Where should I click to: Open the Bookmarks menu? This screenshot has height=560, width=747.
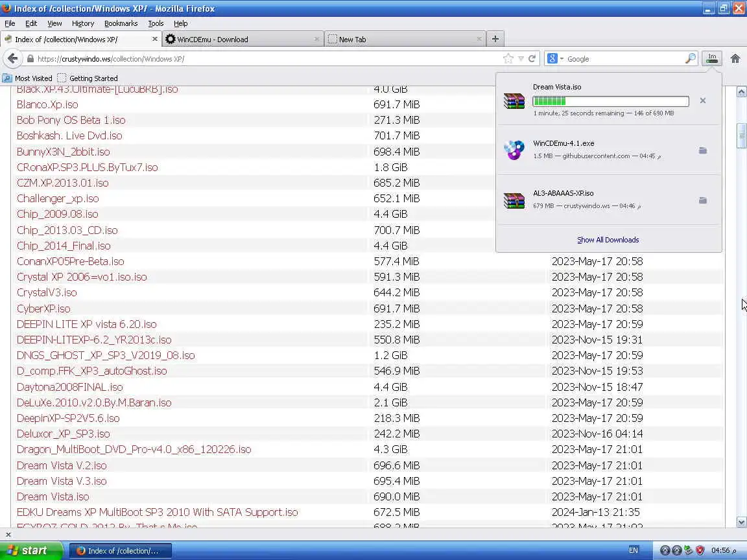[x=121, y=23]
